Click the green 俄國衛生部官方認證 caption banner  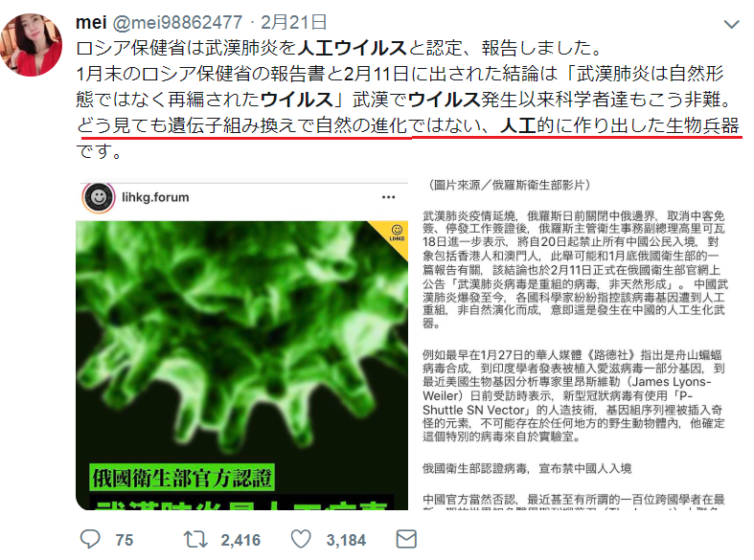coord(182,478)
